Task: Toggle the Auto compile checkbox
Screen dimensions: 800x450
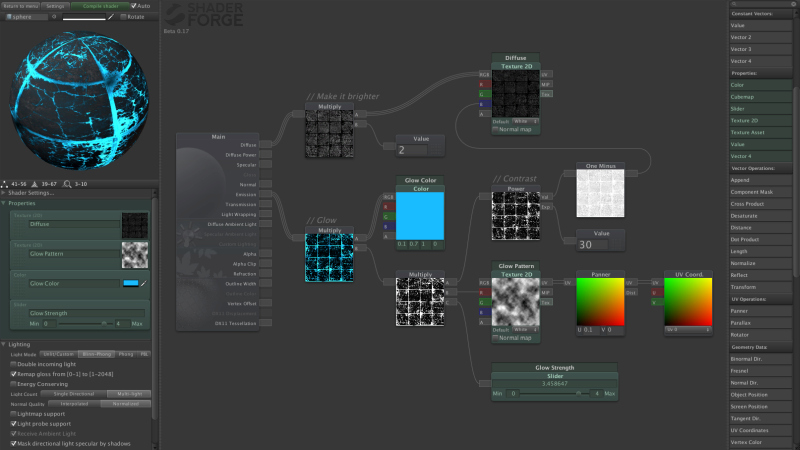Action: pyautogui.click(x=134, y=6)
